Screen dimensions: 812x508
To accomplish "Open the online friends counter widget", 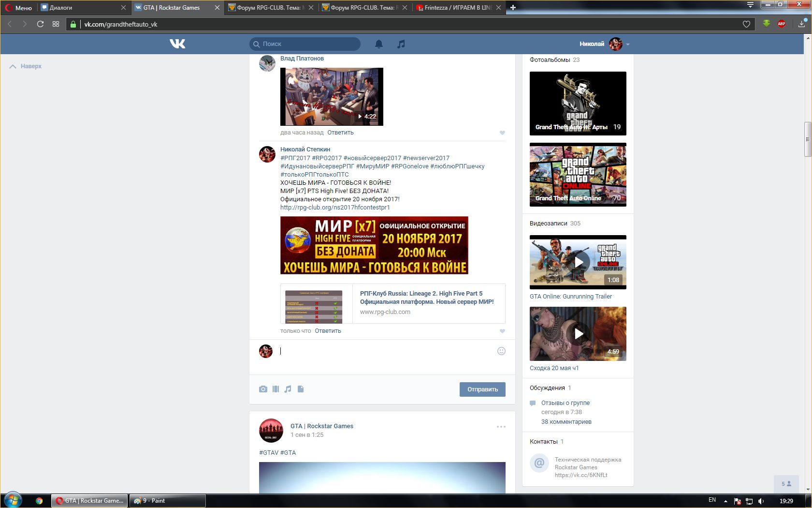I will pyautogui.click(x=786, y=484).
